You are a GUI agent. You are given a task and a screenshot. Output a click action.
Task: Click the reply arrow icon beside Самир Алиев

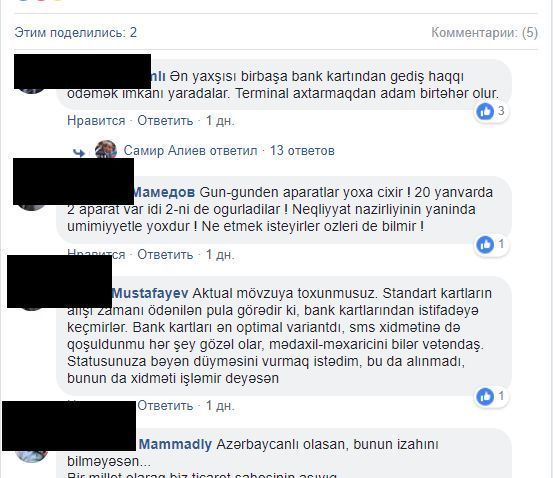(79, 152)
